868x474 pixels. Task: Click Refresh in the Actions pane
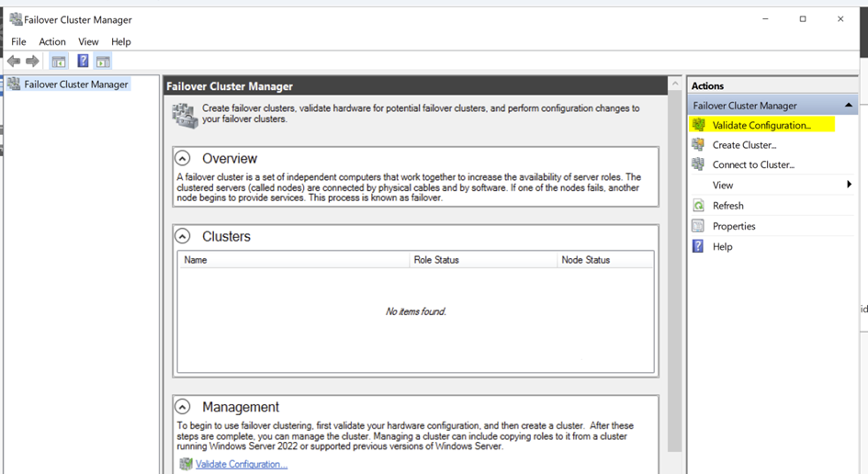(x=728, y=206)
